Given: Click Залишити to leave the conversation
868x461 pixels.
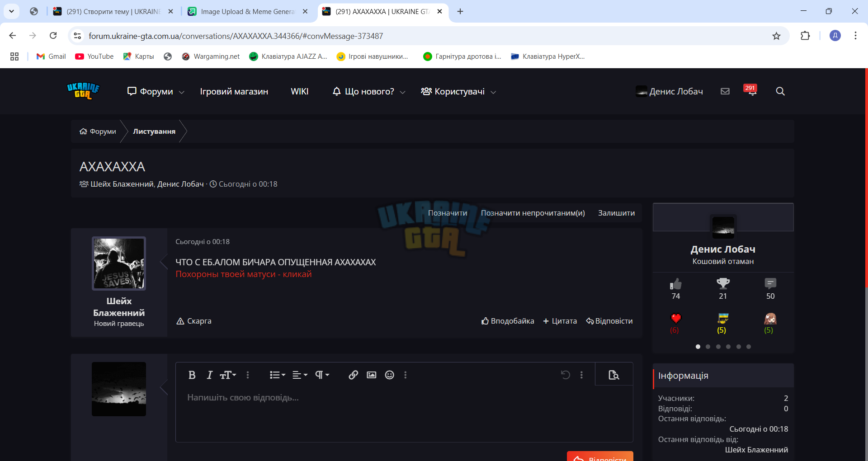Looking at the screenshot, I should point(617,213).
